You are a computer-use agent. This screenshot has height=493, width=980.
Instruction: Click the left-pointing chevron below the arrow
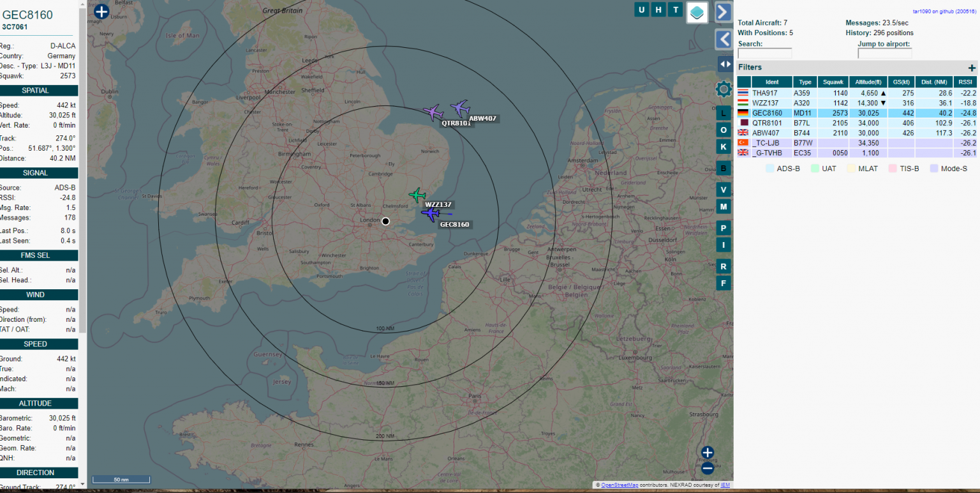coord(724,39)
